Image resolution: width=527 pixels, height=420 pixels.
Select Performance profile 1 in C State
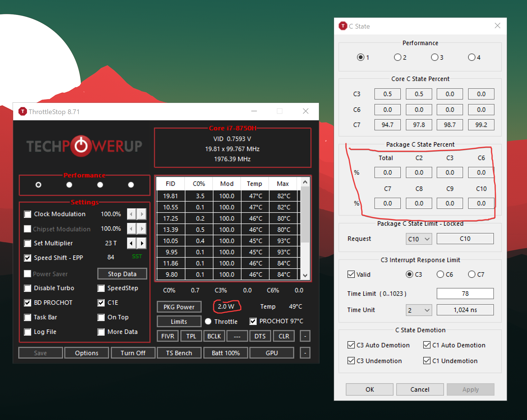pyautogui.click(x=360, y=57)
